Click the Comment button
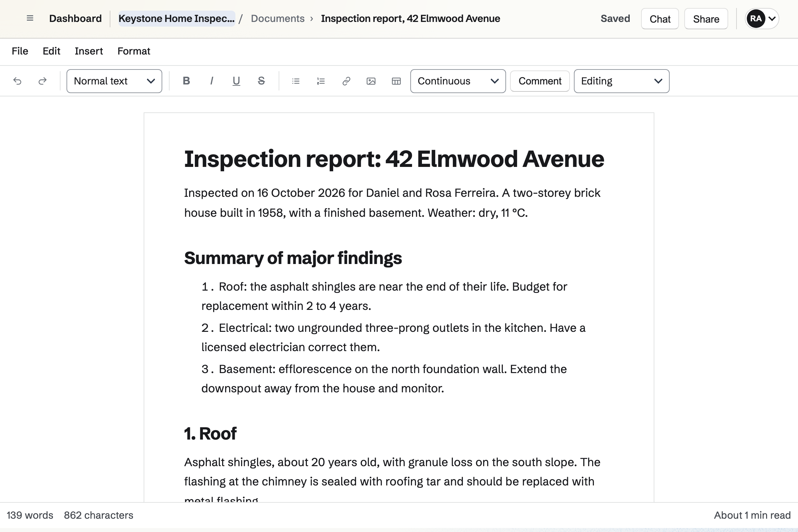Image resolution: width=798 pixels, height=532 pixels. pos(540,81)
